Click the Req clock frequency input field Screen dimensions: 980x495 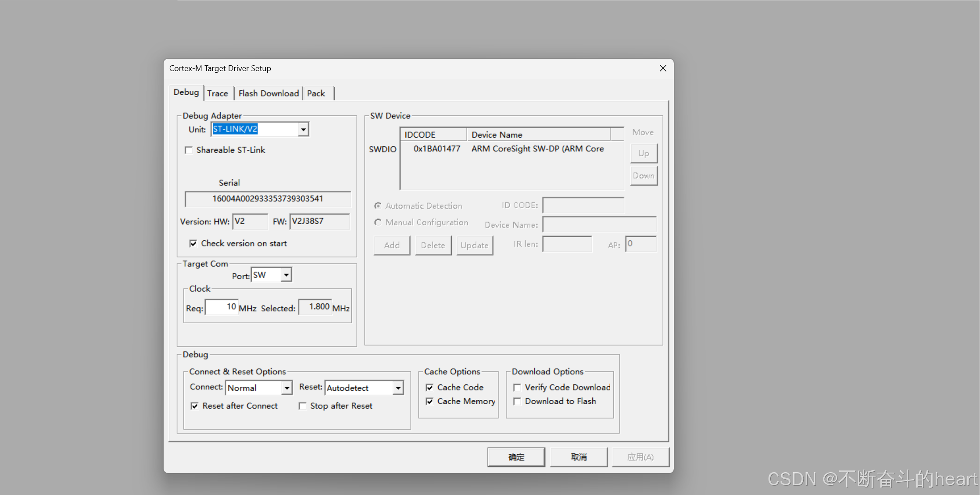pos(221,306)
